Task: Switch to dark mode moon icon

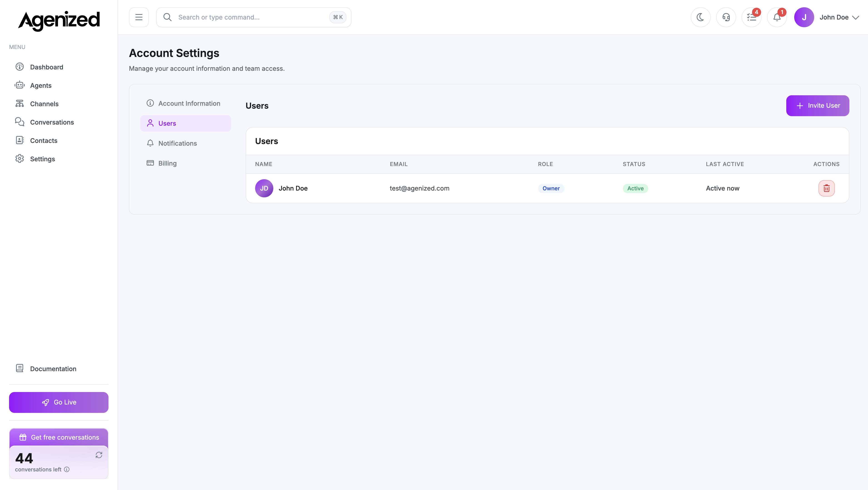Action: click(700, 17)
